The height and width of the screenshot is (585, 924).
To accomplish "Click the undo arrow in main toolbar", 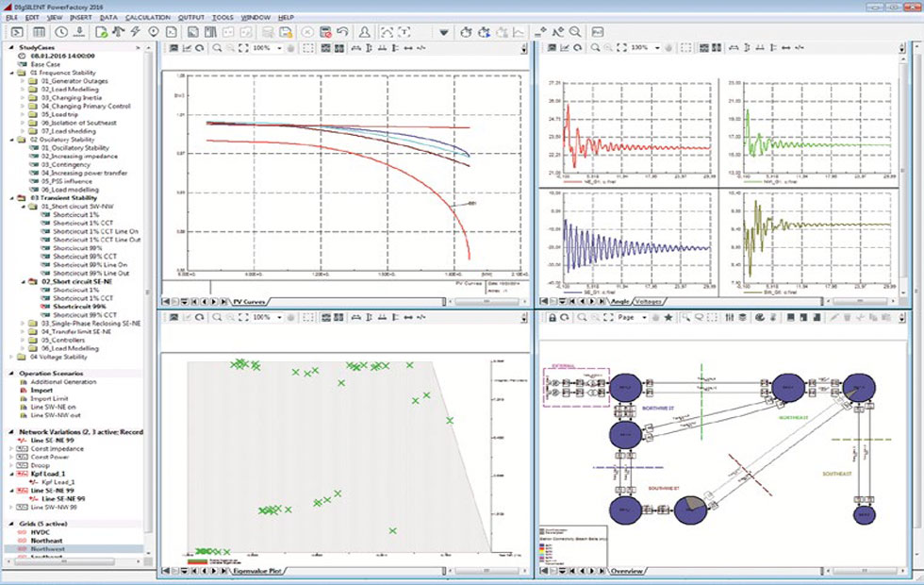I will click(342, 32).
